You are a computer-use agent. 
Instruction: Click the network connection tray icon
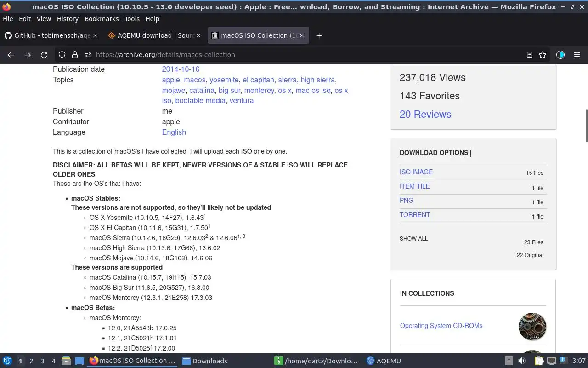pyautogui.click(x=552, y=361)
